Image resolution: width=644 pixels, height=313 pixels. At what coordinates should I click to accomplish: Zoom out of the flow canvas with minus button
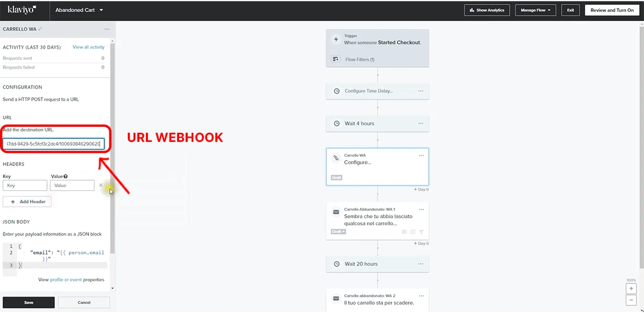click(631, 300)
